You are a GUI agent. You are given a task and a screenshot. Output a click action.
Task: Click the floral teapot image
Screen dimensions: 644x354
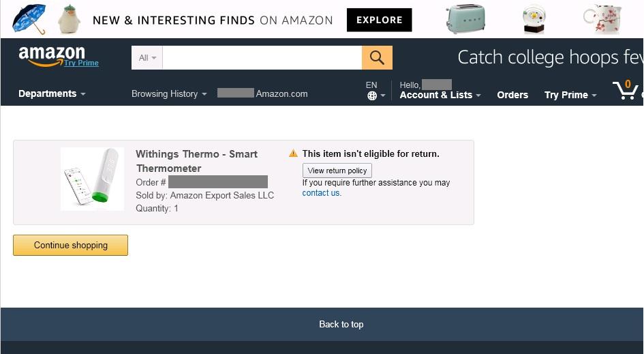[602, 19]
